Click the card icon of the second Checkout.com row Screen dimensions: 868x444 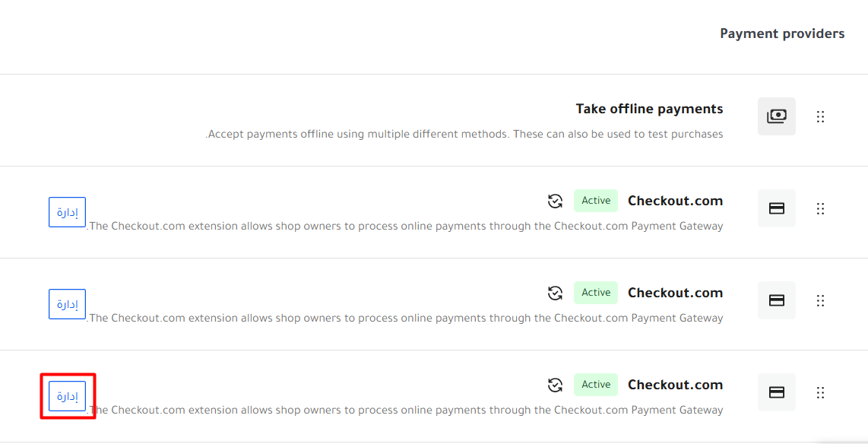point(776,300)
